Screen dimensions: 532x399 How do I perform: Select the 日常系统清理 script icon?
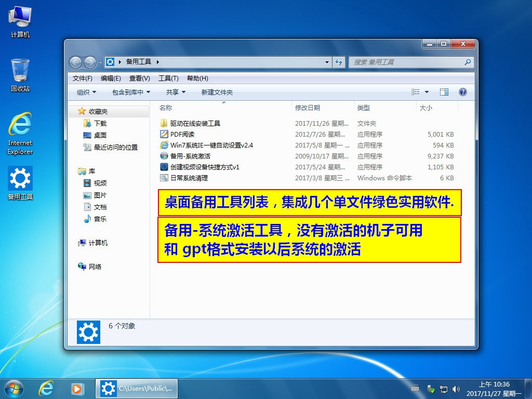pyautogui.click(x=164, y=178)
